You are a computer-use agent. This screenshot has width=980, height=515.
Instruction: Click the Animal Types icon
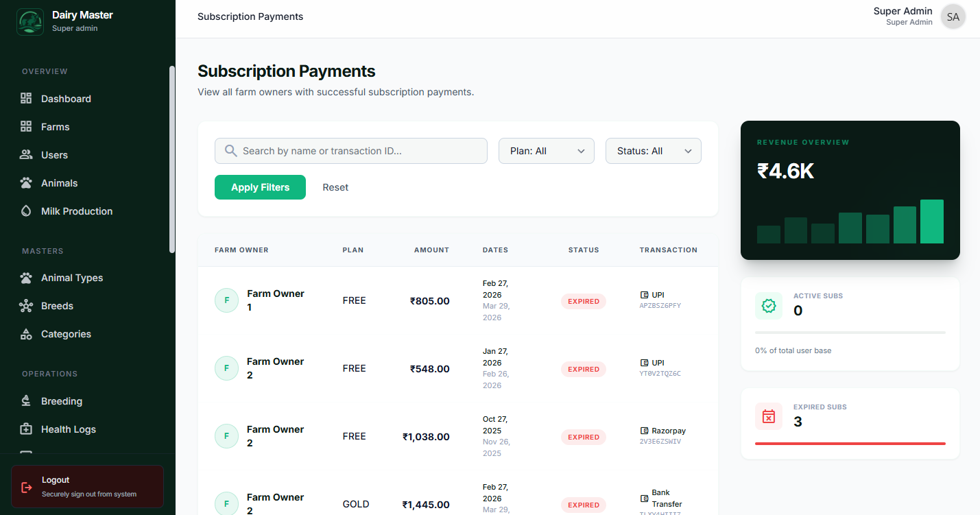25,277
